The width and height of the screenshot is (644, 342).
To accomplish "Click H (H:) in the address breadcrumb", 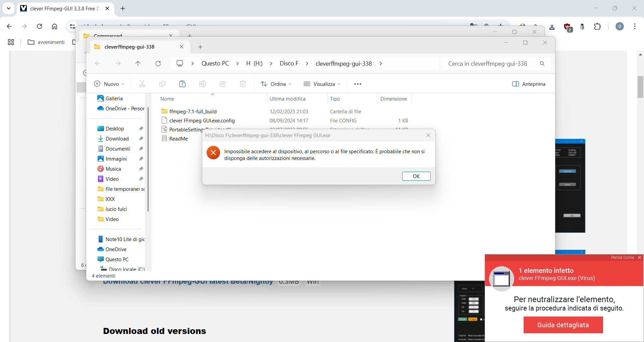I will [x=254, y=63].
